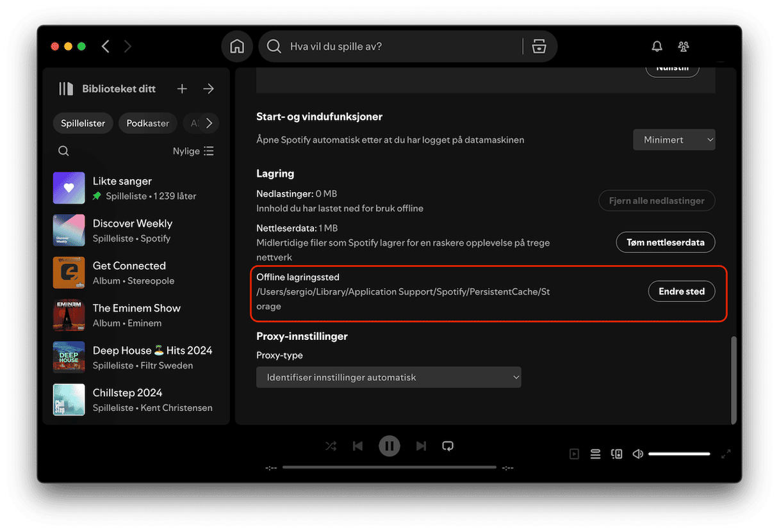Viewport: 779px width, 532px height.
Task: Click Likte sanger heart thumbnail
Action: tap(69, 188)
